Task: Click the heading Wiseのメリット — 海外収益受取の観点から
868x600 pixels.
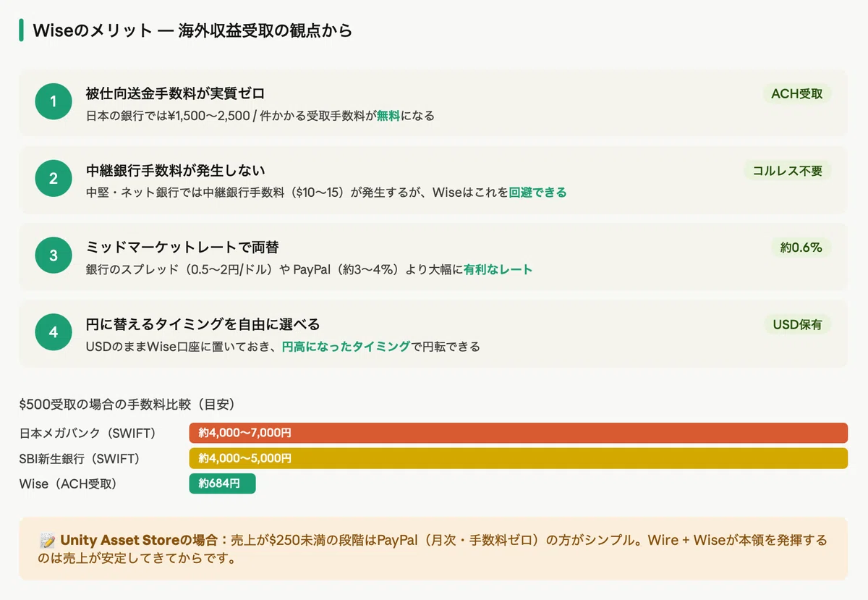Action: 192,31
